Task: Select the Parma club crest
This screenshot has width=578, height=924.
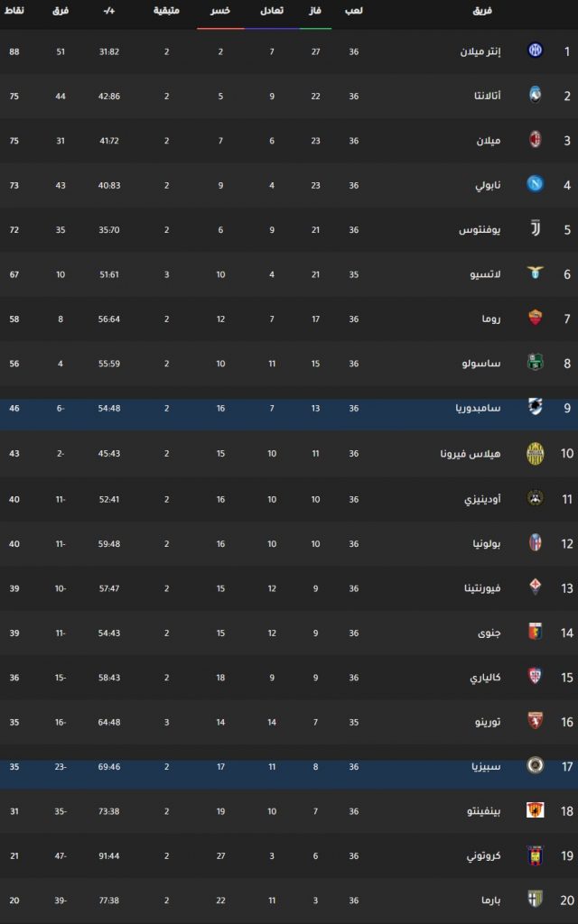Action: coord(535,900)
